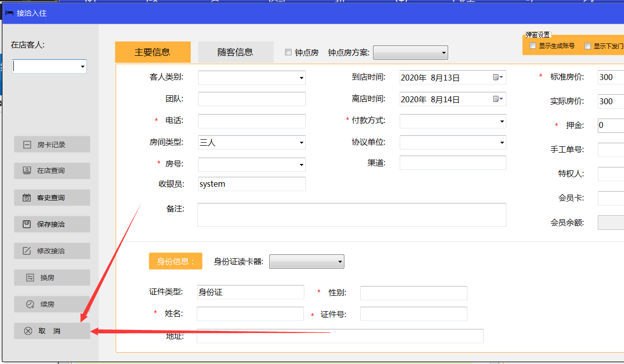Click the 在店查询 icon button

click(27, 171)
